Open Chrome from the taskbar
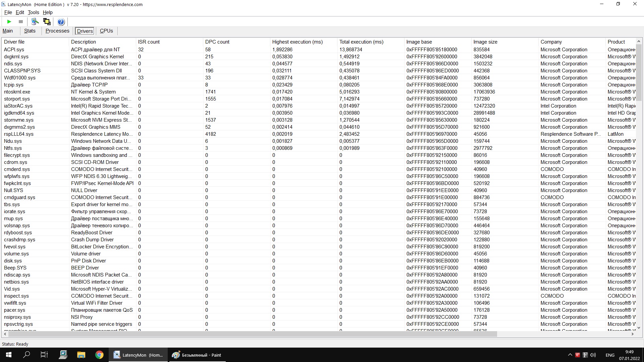Image resolution: width=644 pixels, height=362 pixels. (x=99, y=355)
